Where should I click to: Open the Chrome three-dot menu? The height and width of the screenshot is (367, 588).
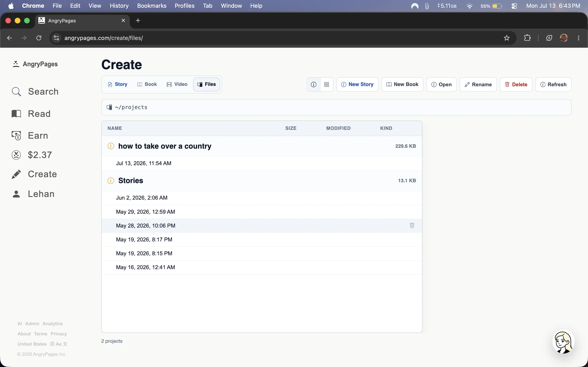(579, 38)
